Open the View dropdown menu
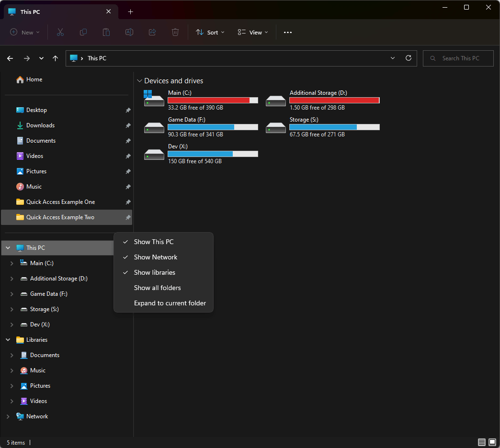Image resolution: width=500 pixels, height=448 pixels. [x=253, y=32]
